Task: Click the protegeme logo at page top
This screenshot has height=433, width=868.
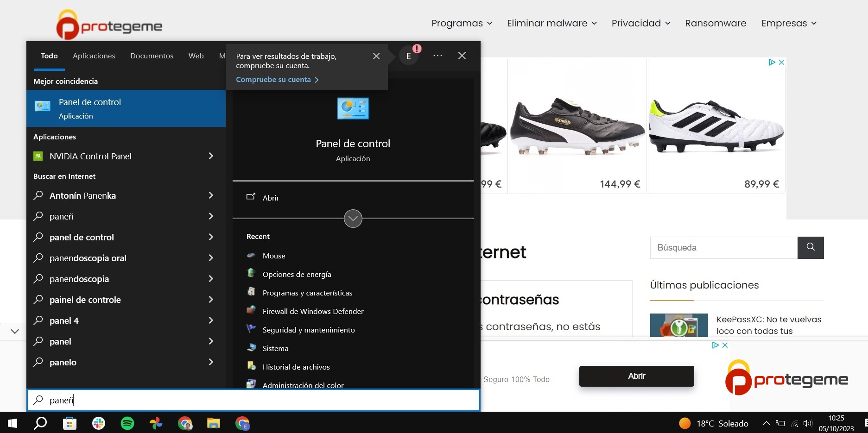Action: (109, 25)
